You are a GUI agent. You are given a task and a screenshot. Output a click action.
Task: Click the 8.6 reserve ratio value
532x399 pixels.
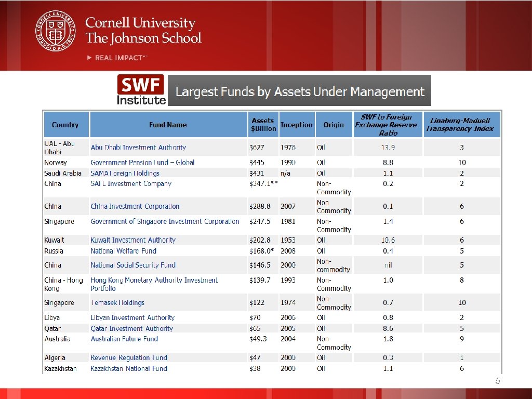coord(388,328)
